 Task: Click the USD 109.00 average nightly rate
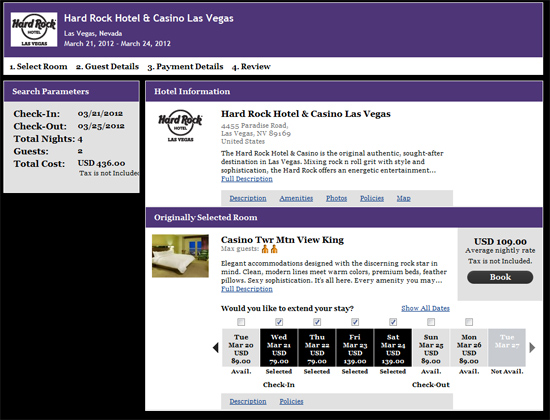pos(500,242)
